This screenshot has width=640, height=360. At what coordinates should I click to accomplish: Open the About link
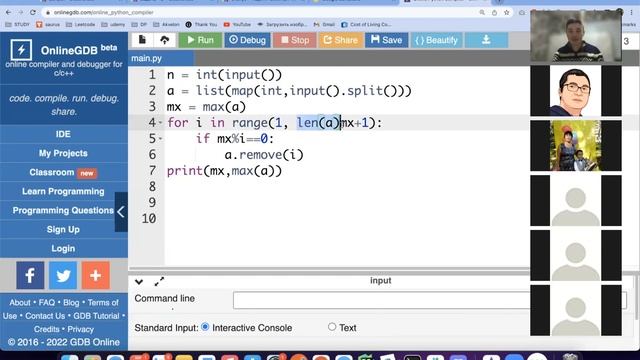pyautogui.click(x=20, y=302)
